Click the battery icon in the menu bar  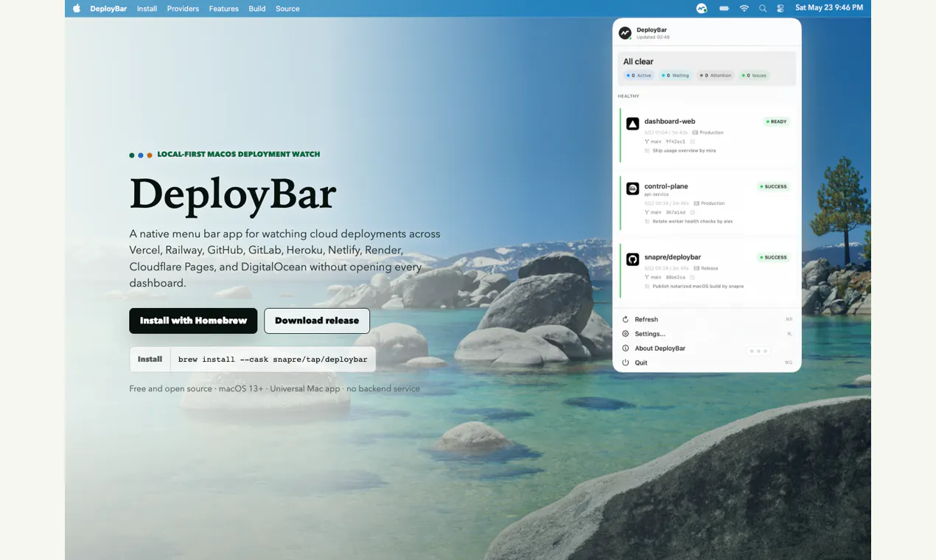[x=724, y=8]
